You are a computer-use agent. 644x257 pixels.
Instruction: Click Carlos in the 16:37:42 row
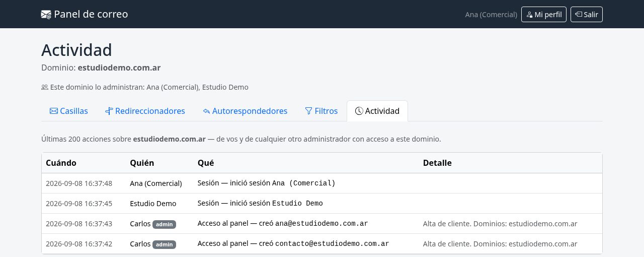(x=140, y=244)
